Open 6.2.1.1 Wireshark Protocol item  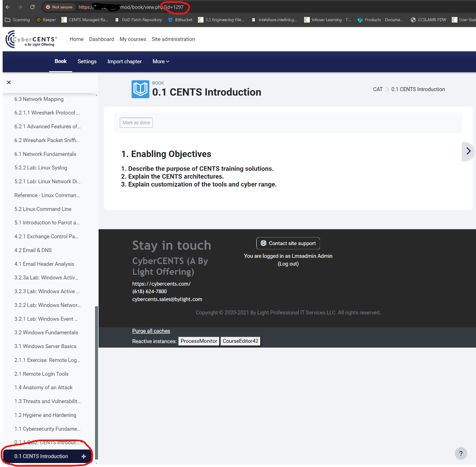pos(47,113)
